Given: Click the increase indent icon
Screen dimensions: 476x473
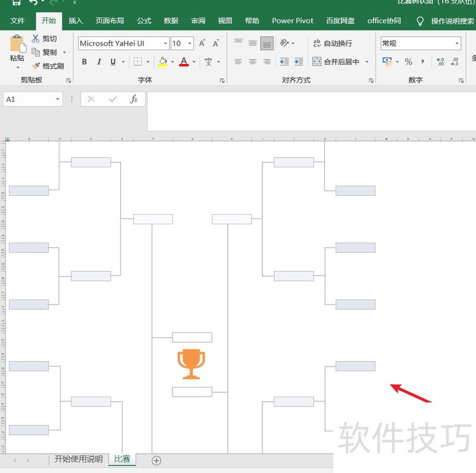Looking at the screenshot, I should (x=297, y=61).
